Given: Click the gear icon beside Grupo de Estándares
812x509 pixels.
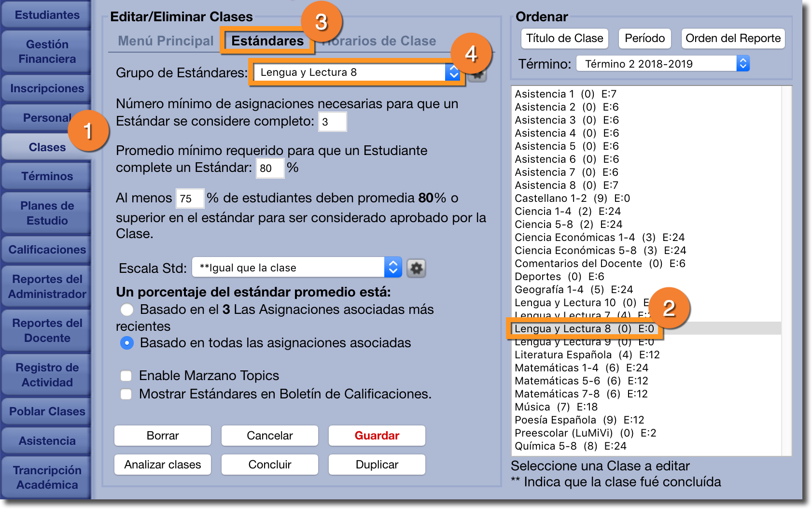Looking at the screenshot, I should pyautogui.click(x=477, y=75).
